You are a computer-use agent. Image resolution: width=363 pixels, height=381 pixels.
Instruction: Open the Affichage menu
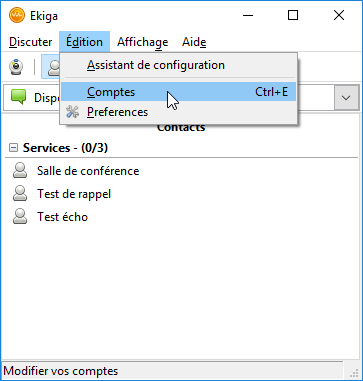143,42
